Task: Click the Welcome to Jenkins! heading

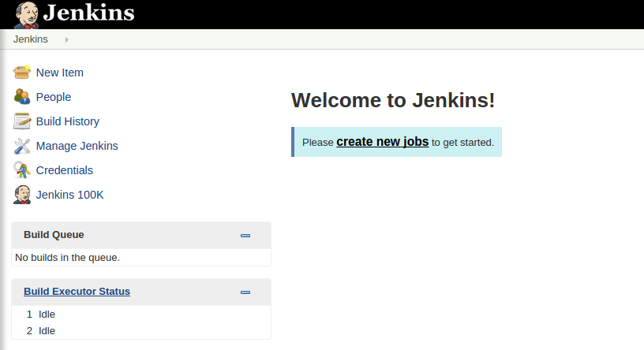Action: 393,100
